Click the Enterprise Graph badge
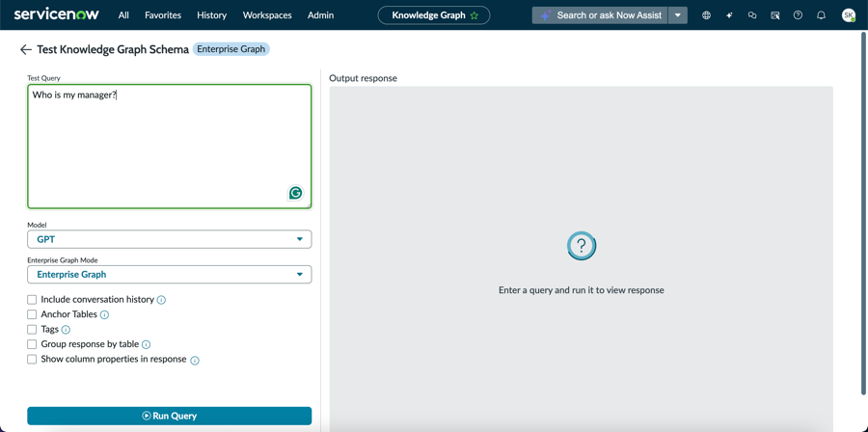868x432 pixels. tap(231, 49)
